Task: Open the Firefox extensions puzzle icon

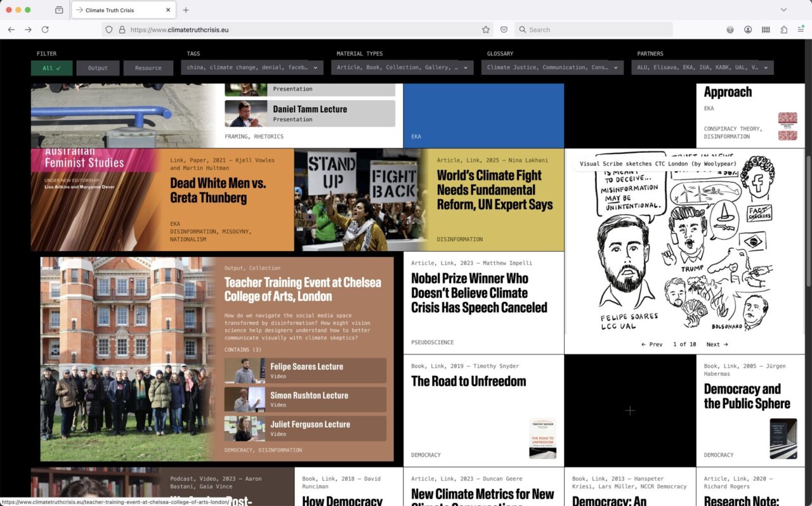Action: point(784,30)
